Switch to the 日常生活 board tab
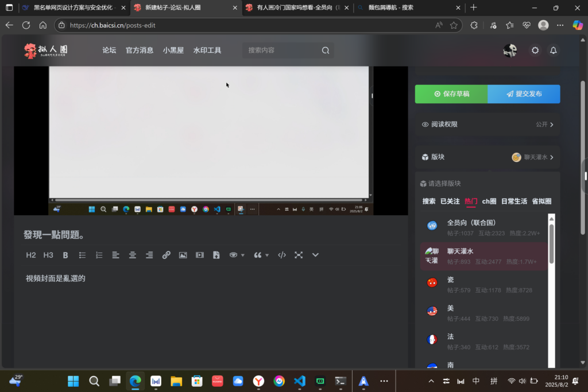 pyautogui.click(x=514, y=201)
